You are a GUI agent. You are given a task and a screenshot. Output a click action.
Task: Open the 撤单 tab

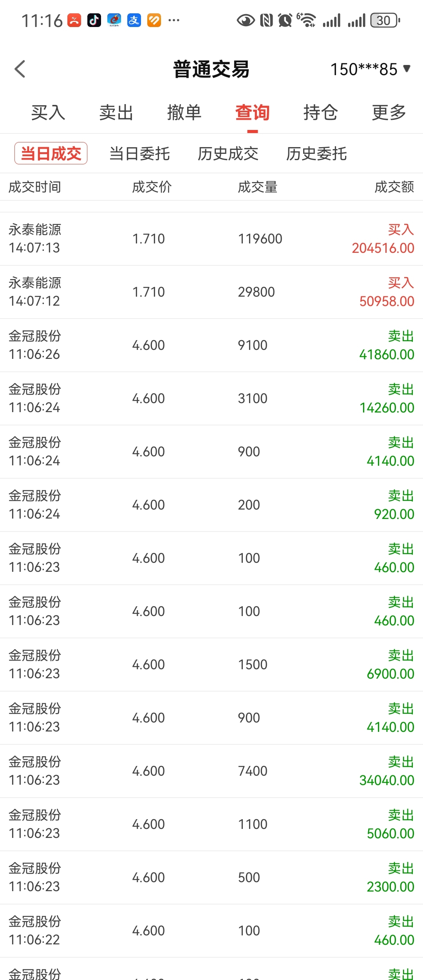184,113
